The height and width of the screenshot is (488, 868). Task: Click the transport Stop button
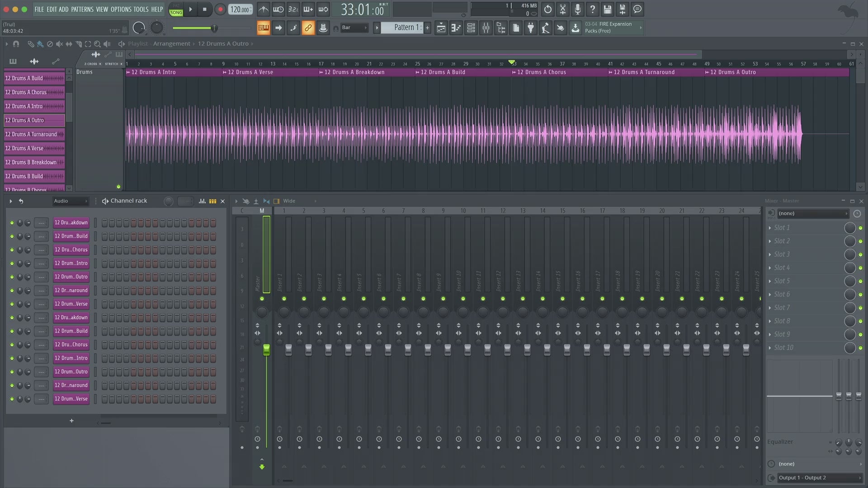click(205, 9)
